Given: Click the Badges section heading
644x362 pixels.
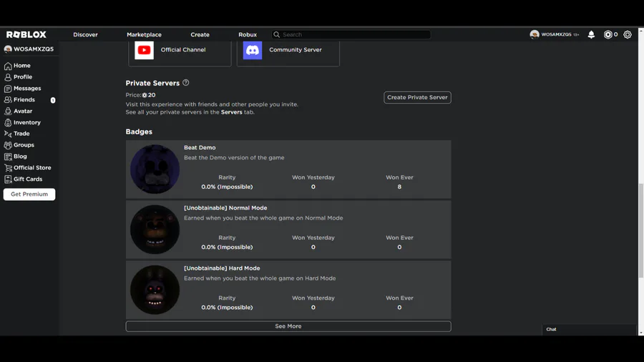Looking at the screenshot, I should coord(139,132).
